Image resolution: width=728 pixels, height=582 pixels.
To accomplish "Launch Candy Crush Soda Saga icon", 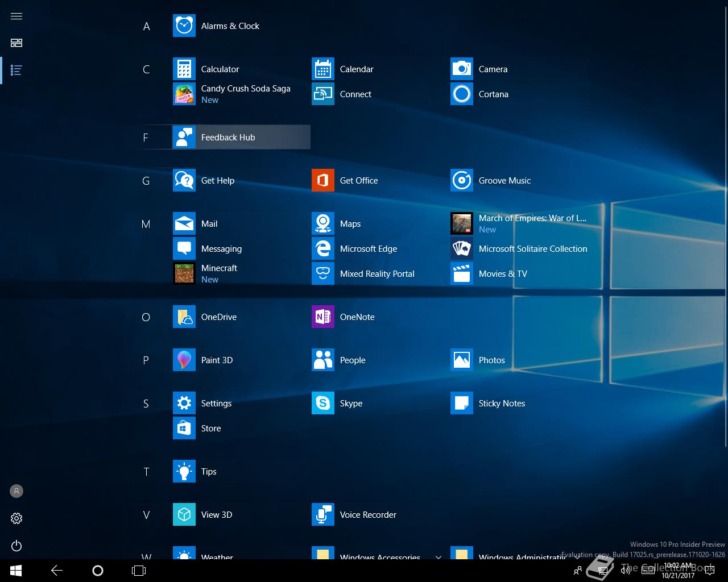I will (x=184, y=94).
